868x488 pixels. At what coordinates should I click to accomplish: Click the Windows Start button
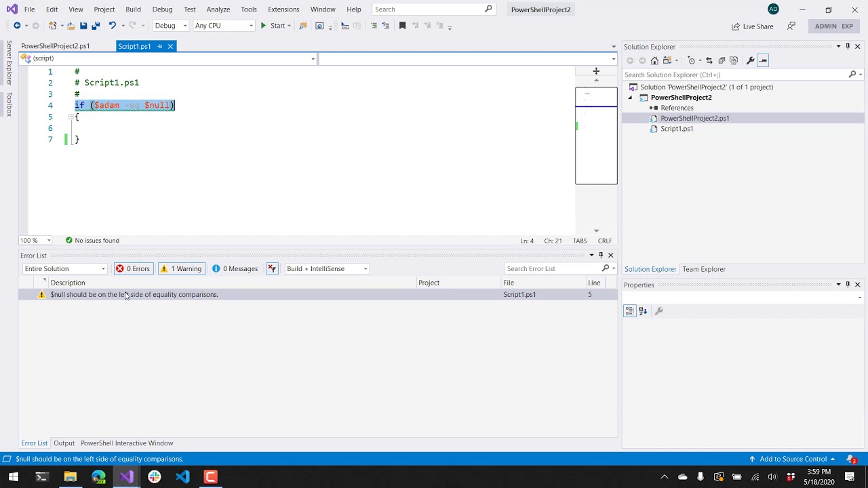pyautogui.click(x=13, y=476)
